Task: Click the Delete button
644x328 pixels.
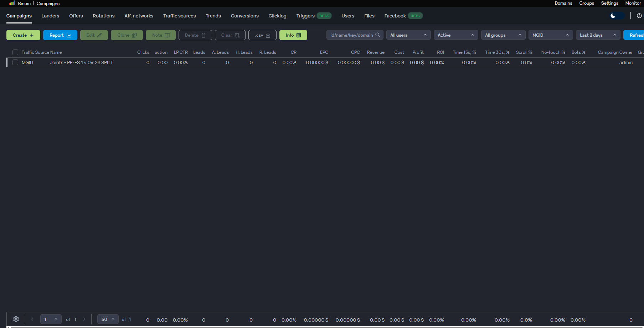Action: click(x=195, y=35)
